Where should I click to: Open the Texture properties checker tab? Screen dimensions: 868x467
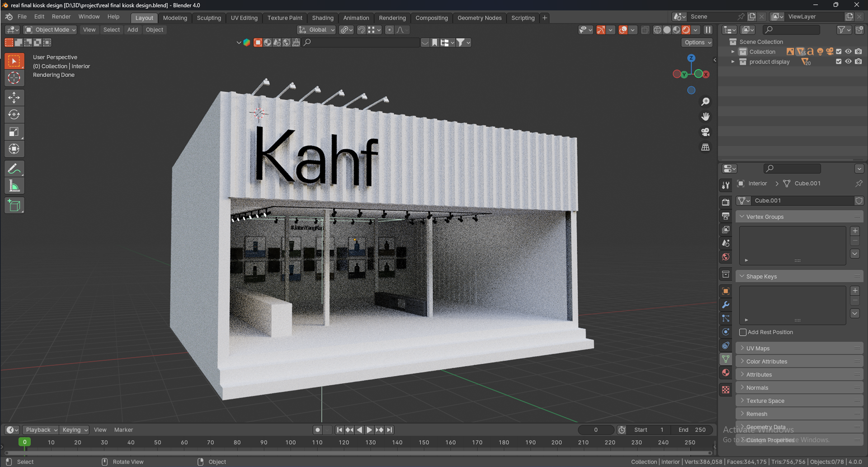point(726,390)
